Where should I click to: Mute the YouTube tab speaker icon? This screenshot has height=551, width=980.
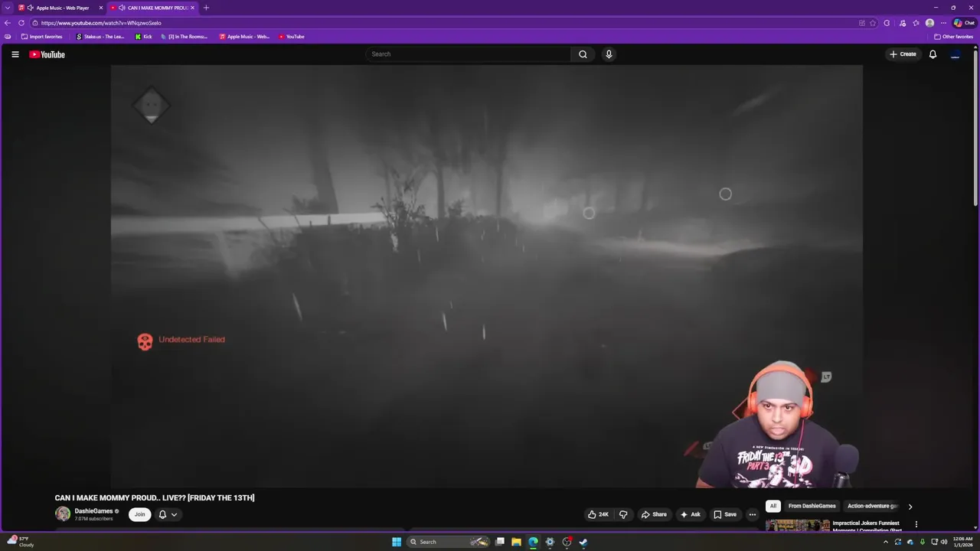coord(122,8)
